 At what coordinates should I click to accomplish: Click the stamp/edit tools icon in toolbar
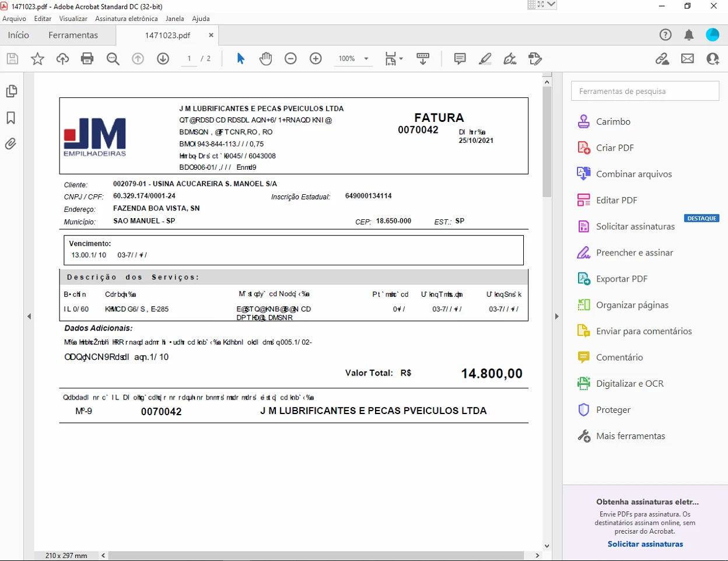535,59
